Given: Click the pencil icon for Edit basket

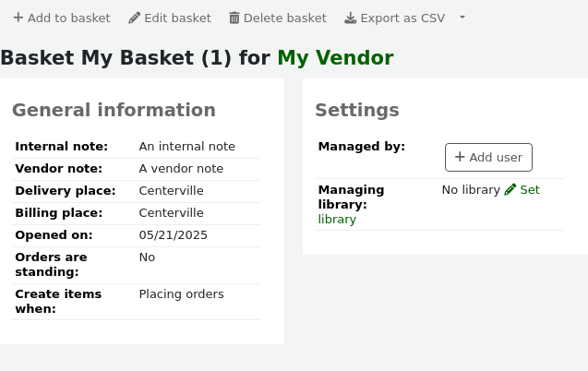Looking at the screenshot, I should (135, 18).
